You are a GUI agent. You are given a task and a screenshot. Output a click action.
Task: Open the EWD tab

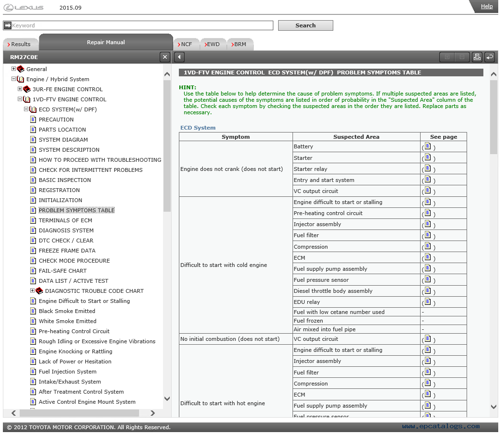213,44
